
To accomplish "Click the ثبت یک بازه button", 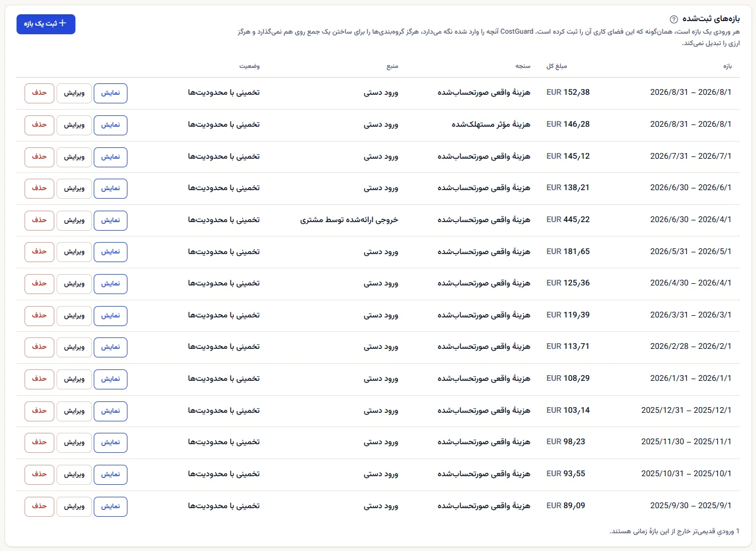I will pyautogui.click(x=46, y=24).
